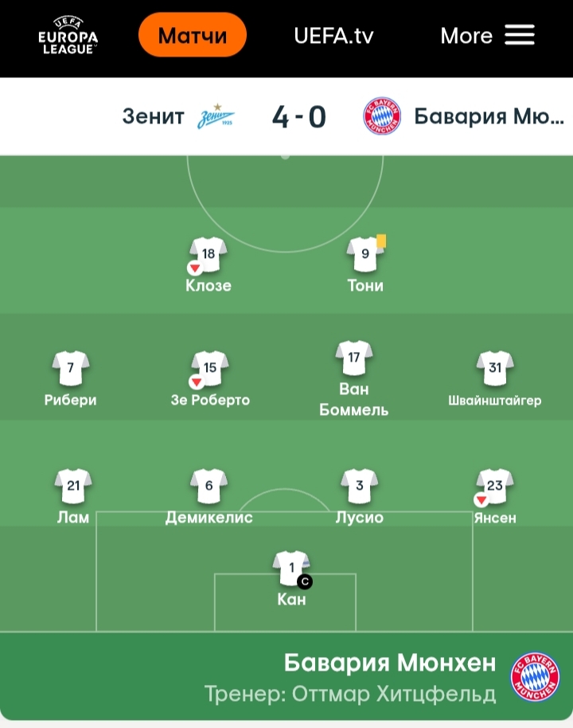Open the UEFA.tv menu item
The image size is (573, 728).
point(333,36)
